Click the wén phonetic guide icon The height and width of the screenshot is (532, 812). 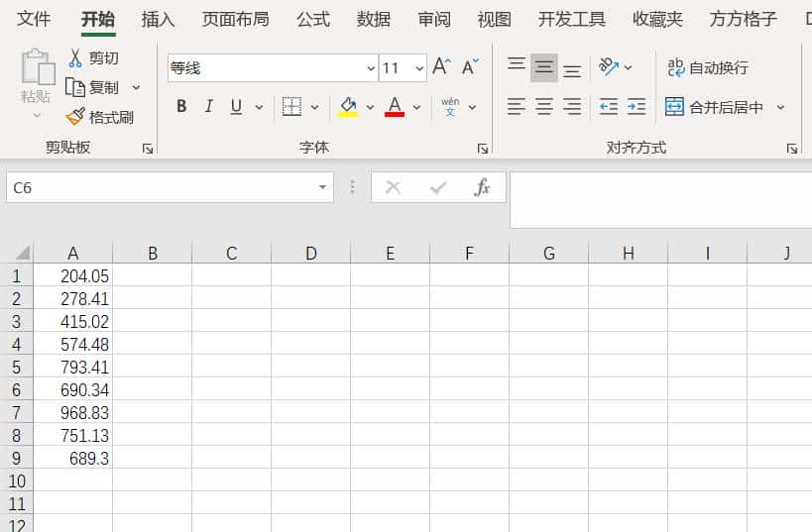pos(450,107)
